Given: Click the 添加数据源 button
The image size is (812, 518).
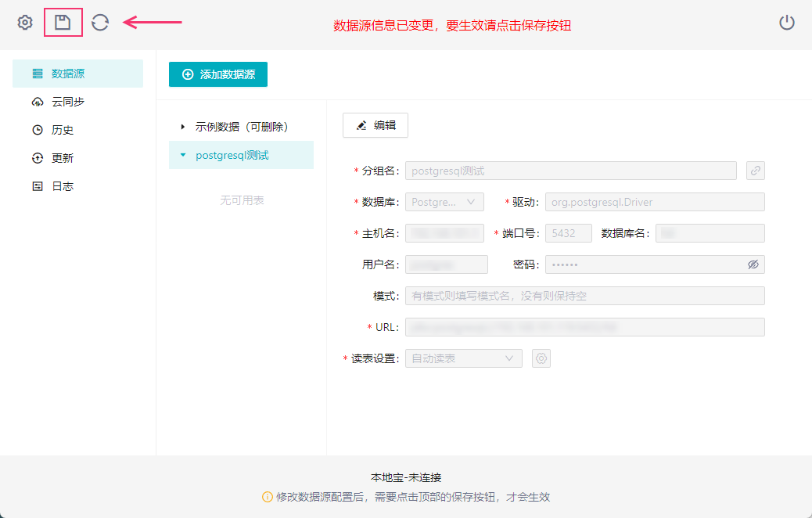Looking at the screenshot, I should click(218, 74).
